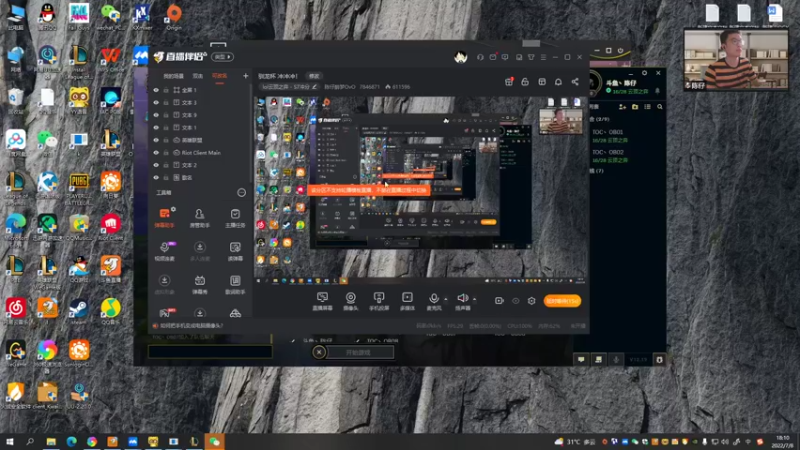The width and height of the screenshot is (800, 450).
Task: Click the orange start streaming button
Action: 562,301
